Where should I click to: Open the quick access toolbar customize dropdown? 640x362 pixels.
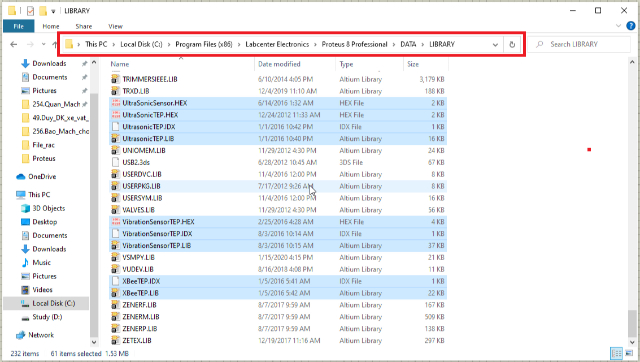click(x=53, y=11)
